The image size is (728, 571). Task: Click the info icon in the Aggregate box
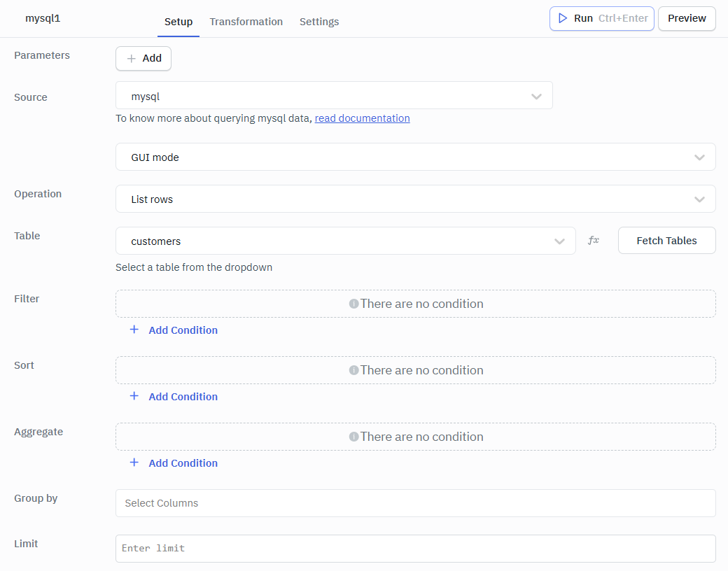(353, 437)
